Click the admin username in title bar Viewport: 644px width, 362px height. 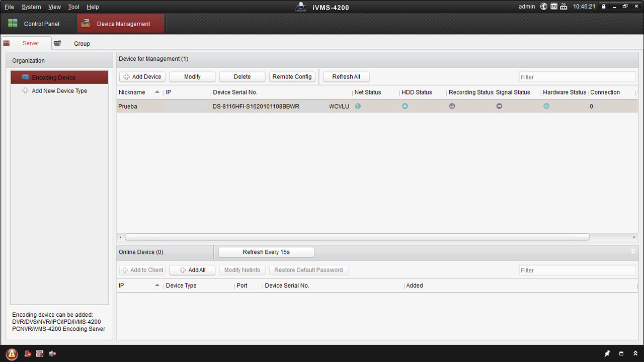click(527, 7)
